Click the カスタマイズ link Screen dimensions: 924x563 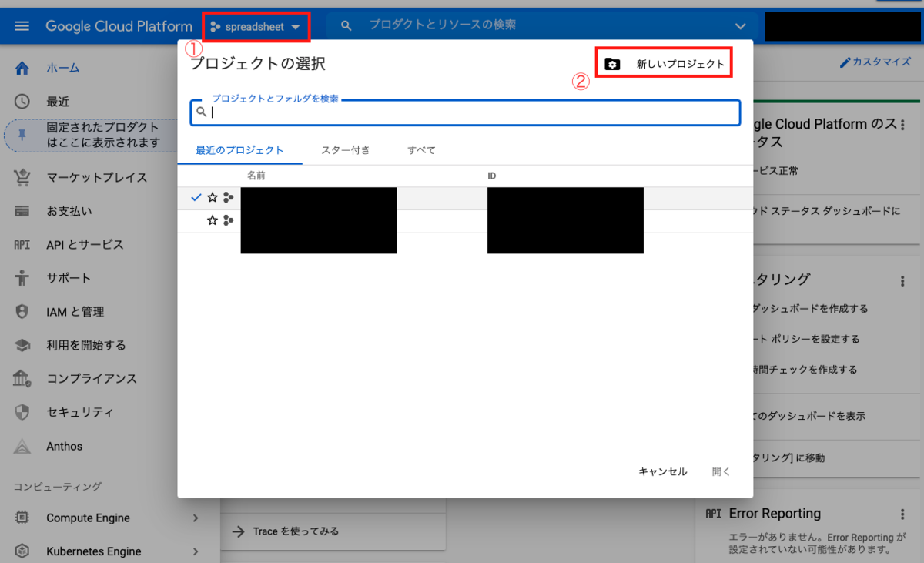pyautogui.click(x=881, y=62)
